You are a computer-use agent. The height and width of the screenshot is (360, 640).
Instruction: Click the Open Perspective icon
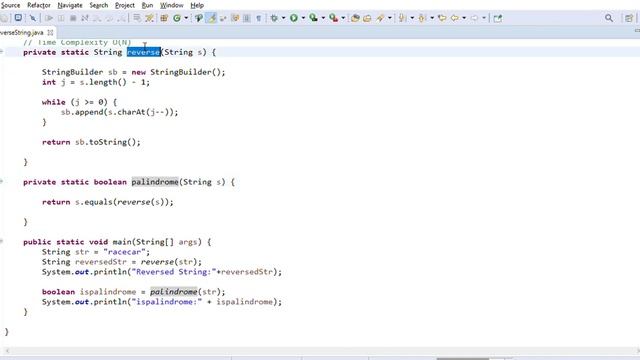tap(629, 18)
